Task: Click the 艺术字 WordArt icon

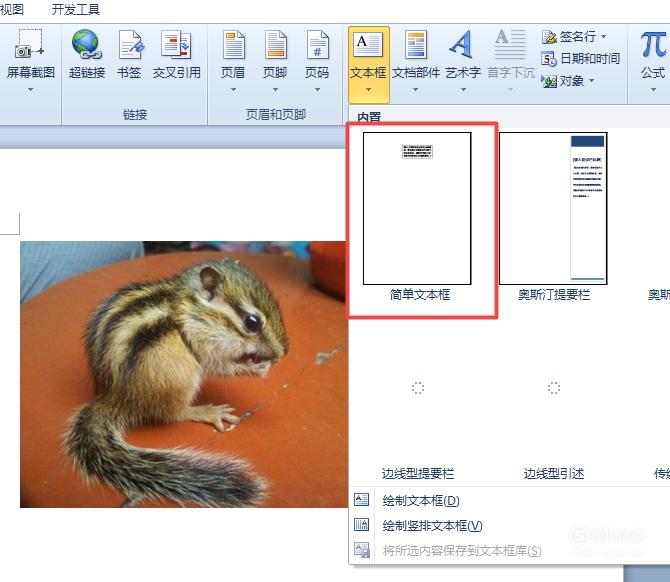Action: pyautogui.click(x=461, y=44)
